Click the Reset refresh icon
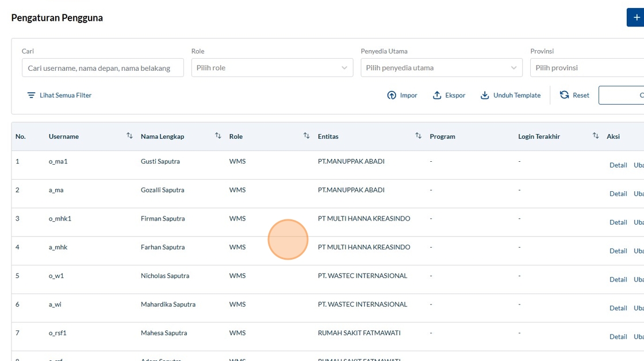This screenshot has height=361, width=644. pyautogui.click(x=565, y=95)
